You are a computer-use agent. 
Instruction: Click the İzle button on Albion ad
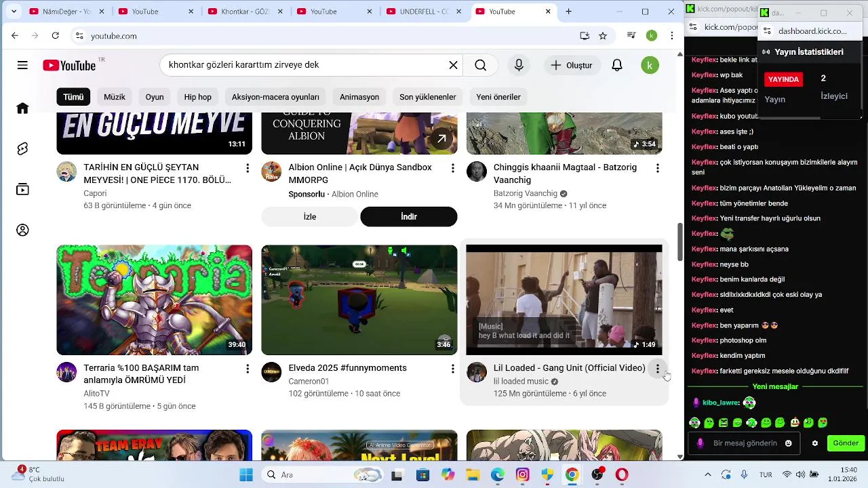coord(310,217)
